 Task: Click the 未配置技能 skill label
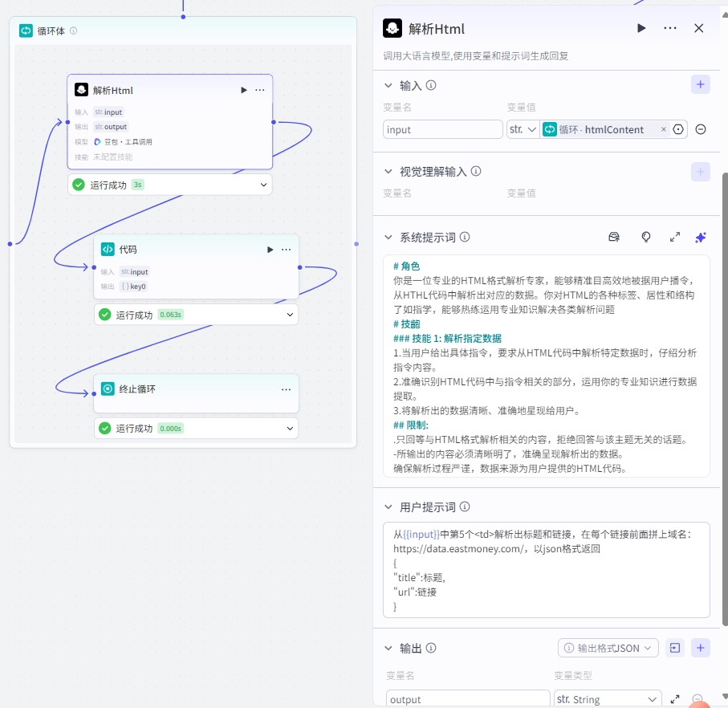tap(113, 157)
